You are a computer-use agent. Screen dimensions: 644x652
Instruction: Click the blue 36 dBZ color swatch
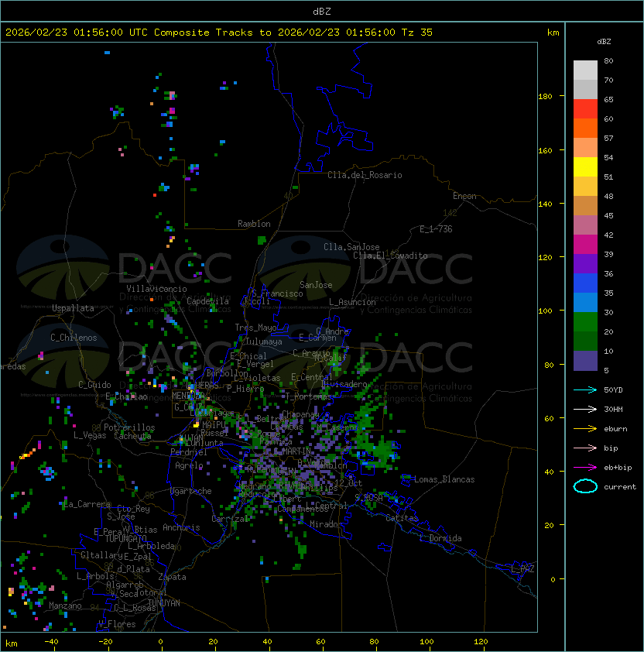point(585,283)
